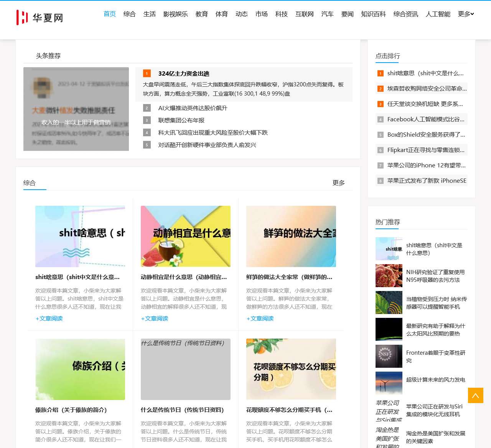
Task: Click the back-to-top arrow button
Action: click(476, 395)
